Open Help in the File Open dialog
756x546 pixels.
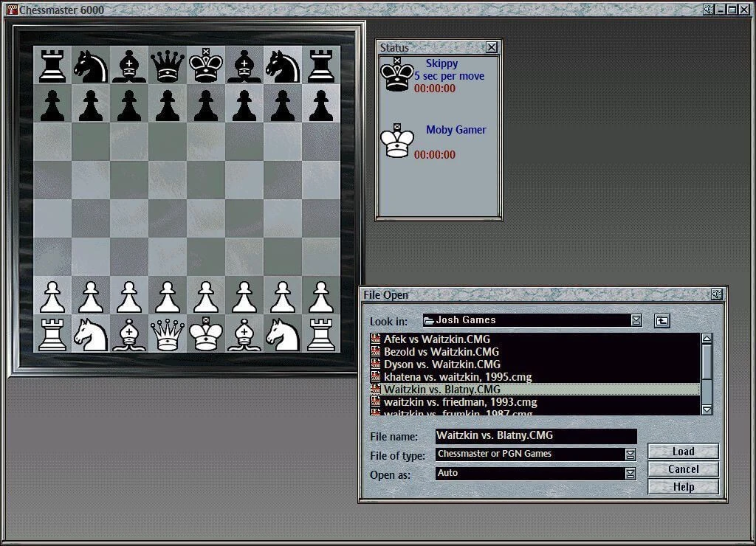click(x=683, y=487)
